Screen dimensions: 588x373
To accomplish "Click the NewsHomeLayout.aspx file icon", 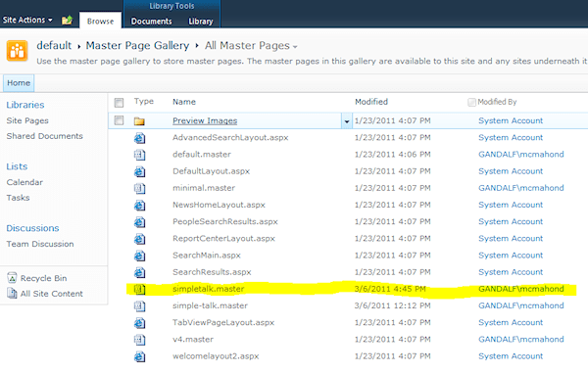I will (x=139, y=206).
